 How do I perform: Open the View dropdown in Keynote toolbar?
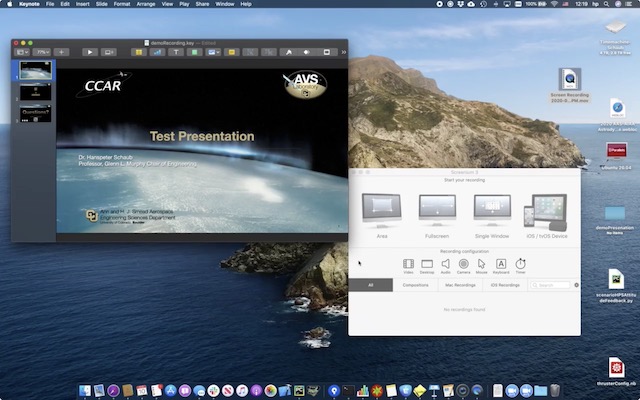point(22,52)
